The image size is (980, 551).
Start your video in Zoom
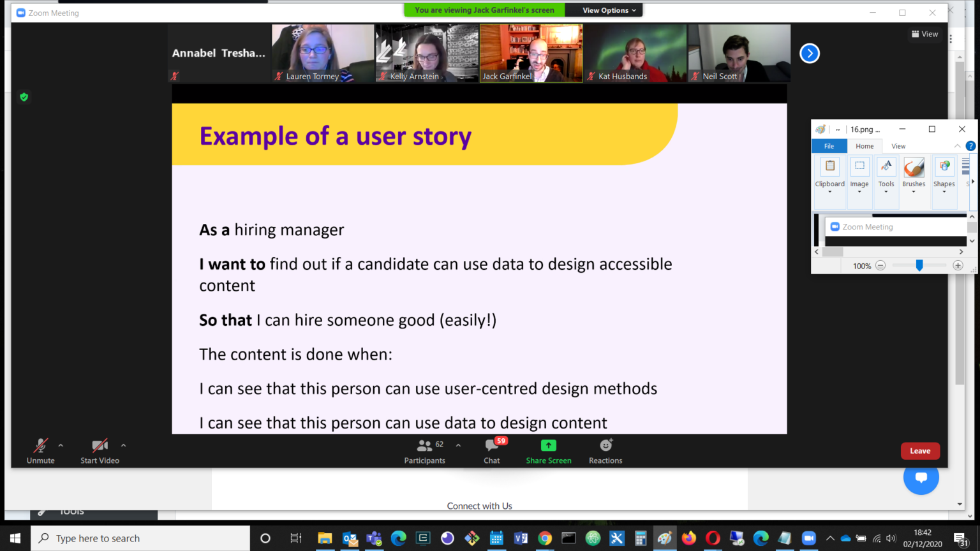coord(99,451)
